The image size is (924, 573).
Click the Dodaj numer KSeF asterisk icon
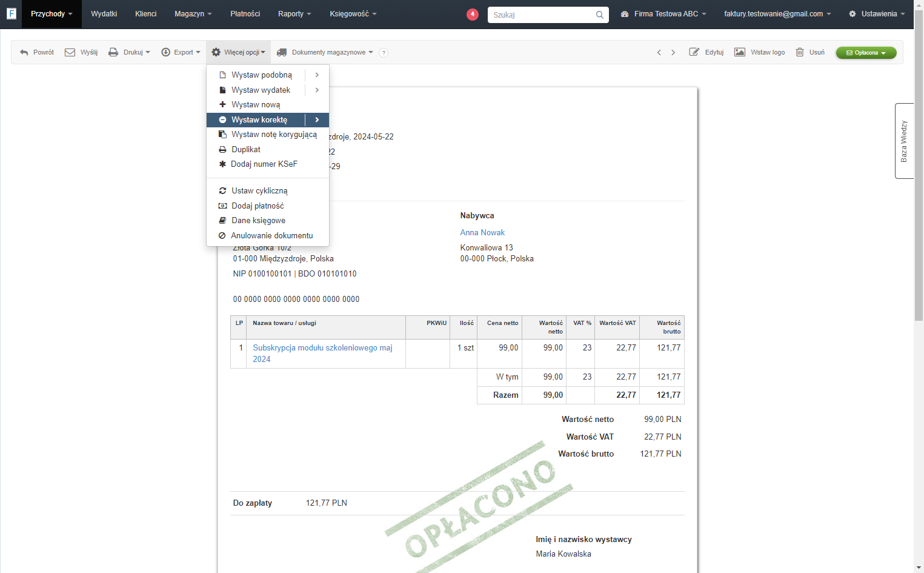(222, 164)
